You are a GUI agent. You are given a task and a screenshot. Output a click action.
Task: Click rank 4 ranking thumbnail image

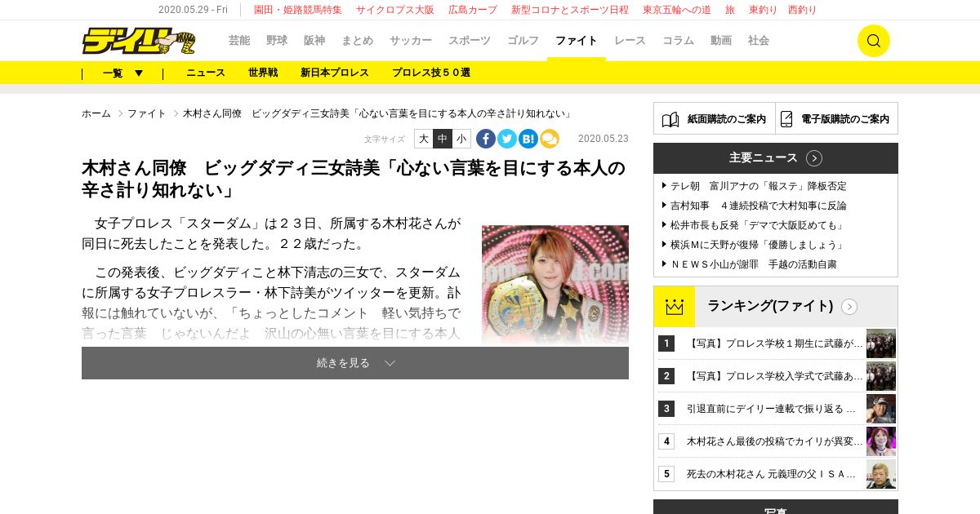point(881,441)
